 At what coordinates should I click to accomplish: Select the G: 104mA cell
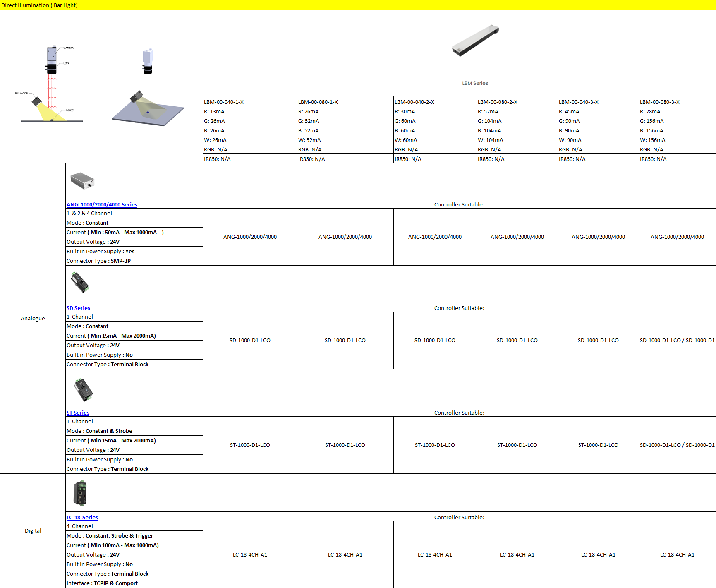point(517,121)
